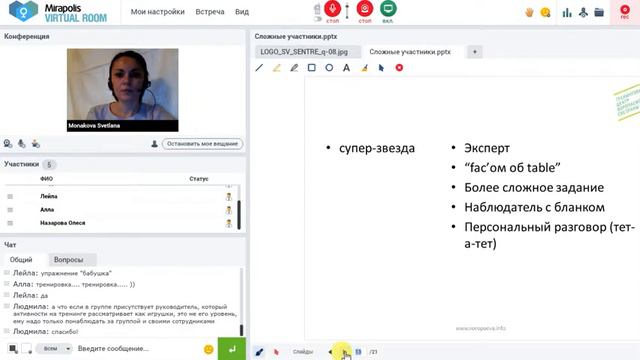
Task: Click the Слайды button
Action: [x=303, y=352]
